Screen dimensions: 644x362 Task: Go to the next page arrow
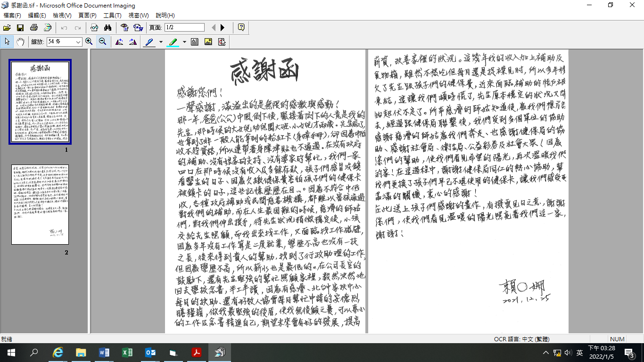point(223,28)
